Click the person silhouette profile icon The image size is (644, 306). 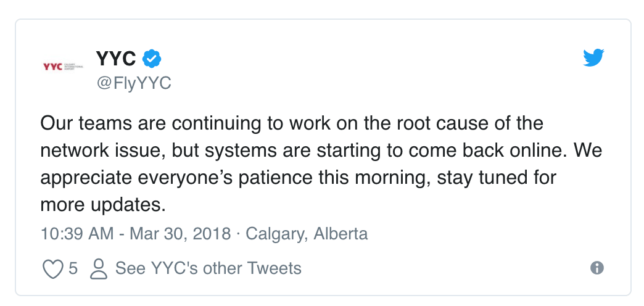99,269
